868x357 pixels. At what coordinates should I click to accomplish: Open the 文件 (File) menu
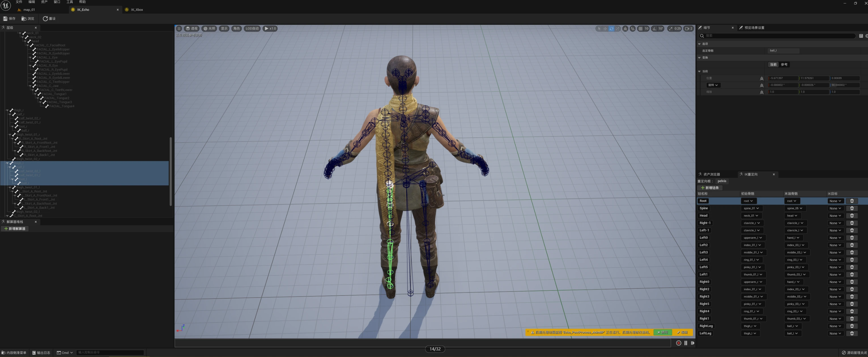pos(19,2)
